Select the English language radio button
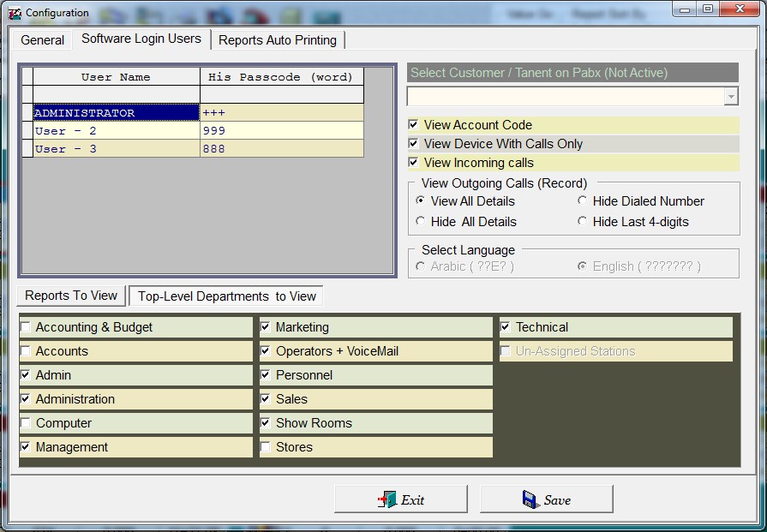The height and width of the screenshot is (532, 767). coord(582,266)
